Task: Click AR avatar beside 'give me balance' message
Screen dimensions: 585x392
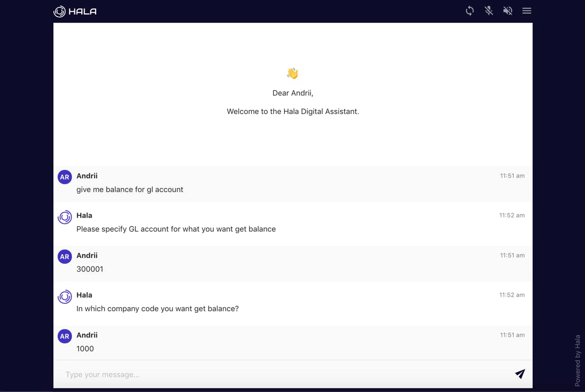Action: pos(64,177)
